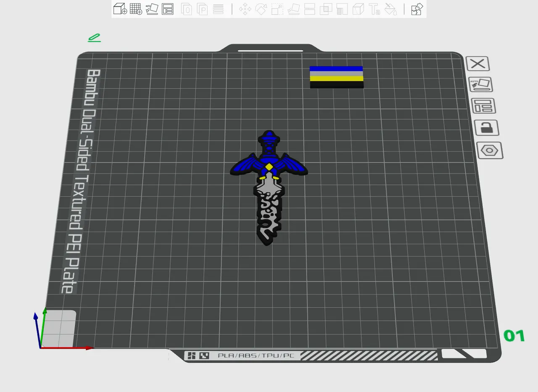Viewport: 538px width, 392px height.
Task: Select the Move tool
Action: 245,9
